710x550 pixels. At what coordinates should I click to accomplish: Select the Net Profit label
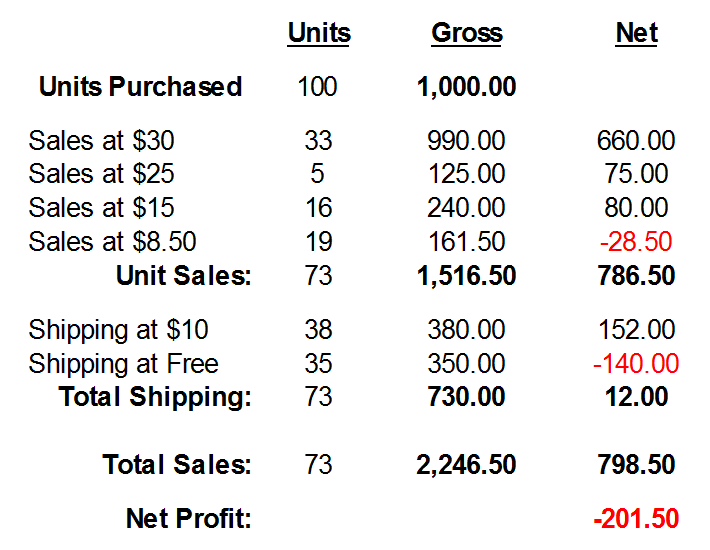[x=188, y=519]
